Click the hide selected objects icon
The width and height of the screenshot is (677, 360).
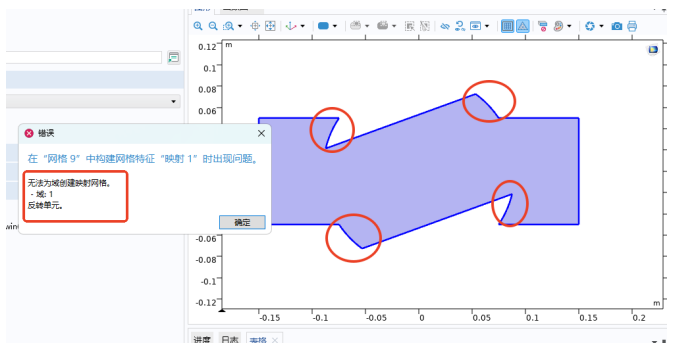pyautogui.click(x=445, y=26)
